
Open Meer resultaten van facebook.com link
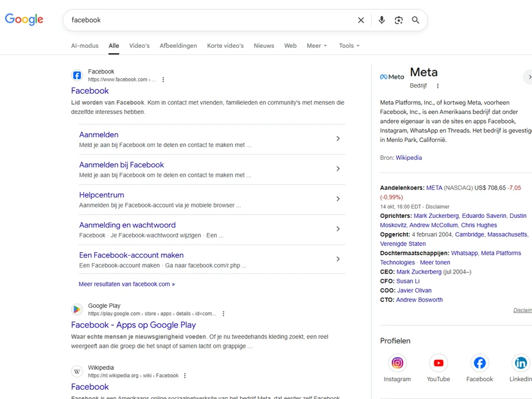tap(127, 284)
